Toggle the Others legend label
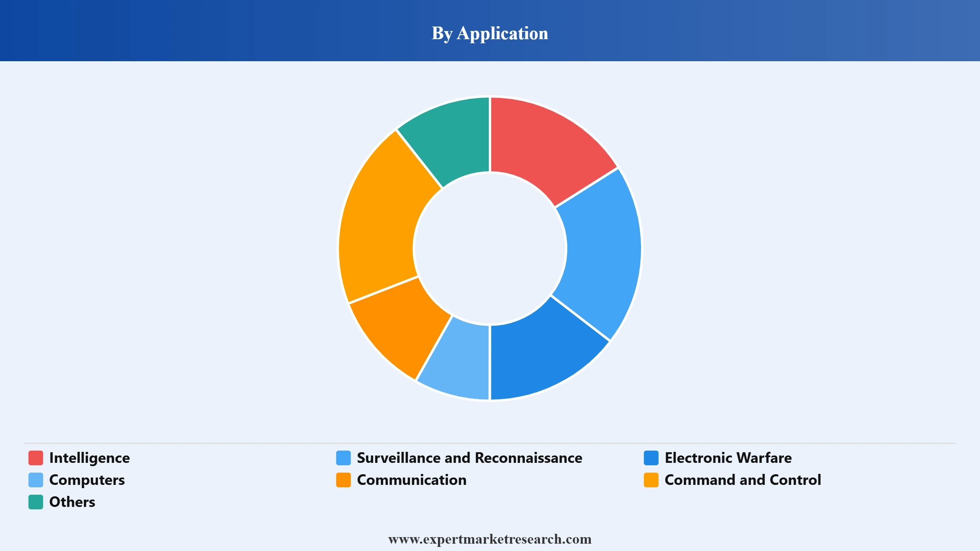The height and width of the screenshot is (551, 980). [72, 502]
